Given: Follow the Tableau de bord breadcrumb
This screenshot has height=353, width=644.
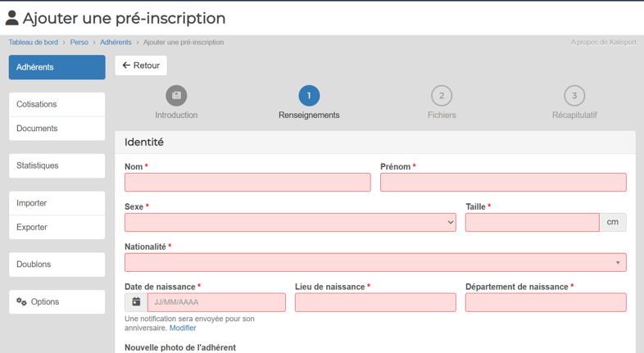Looking at the screenshot, I should click(34, 43).
